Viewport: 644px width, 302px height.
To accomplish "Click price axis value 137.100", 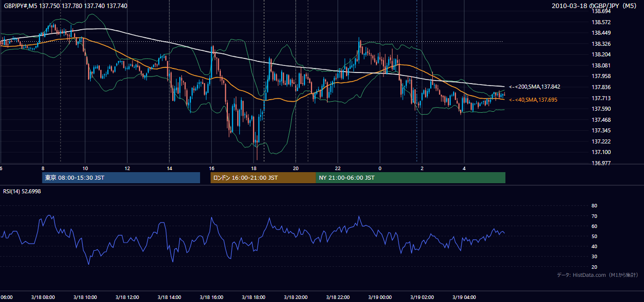I will 601,152.
